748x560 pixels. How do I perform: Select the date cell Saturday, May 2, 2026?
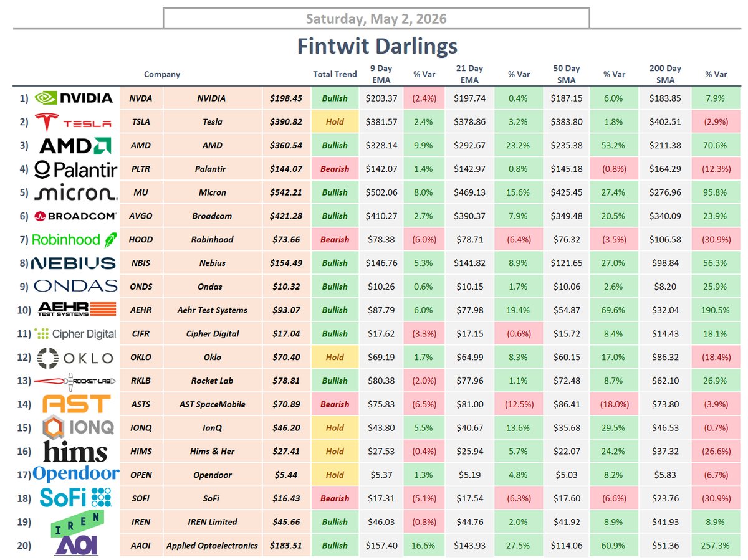click(x=376, y=19)
